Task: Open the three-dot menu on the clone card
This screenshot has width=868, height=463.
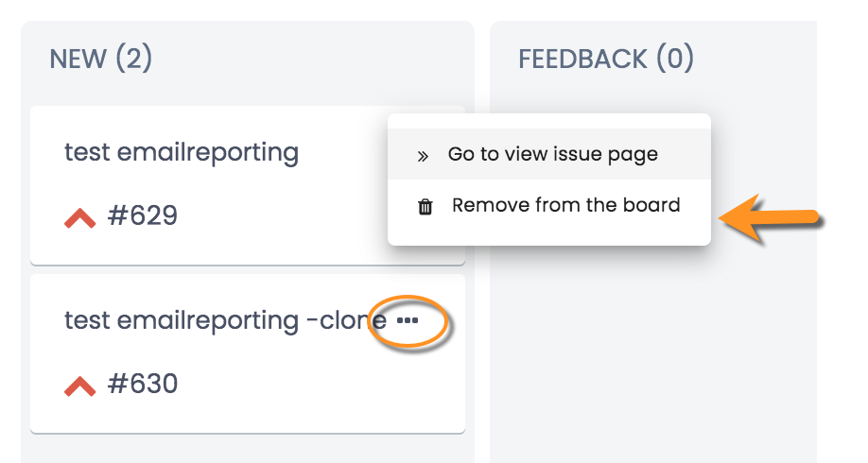Action: pos(408,320)
